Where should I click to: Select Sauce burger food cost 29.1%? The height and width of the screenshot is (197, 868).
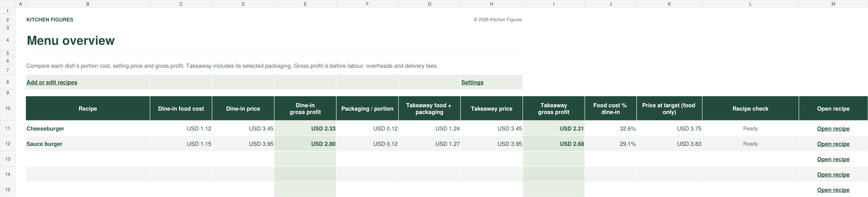click(x=611, y=144)
